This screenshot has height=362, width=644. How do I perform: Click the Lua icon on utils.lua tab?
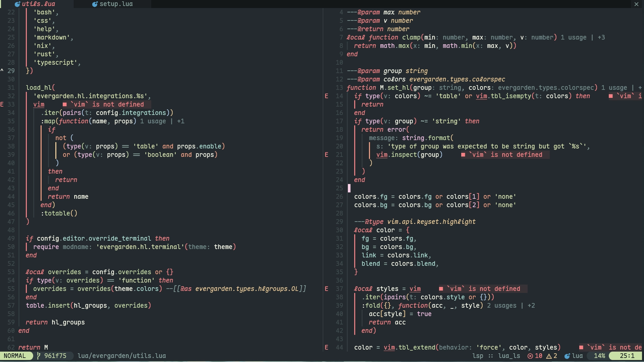click(x=17, y=4)
